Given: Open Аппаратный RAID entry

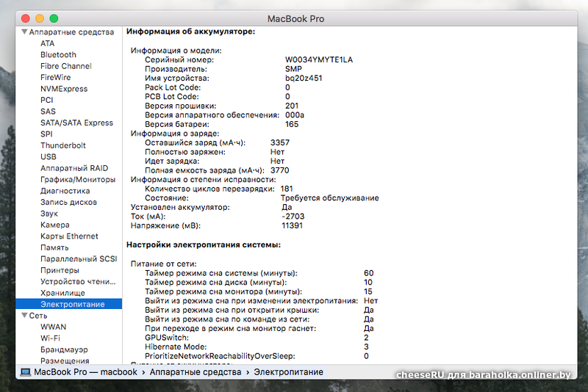Looking at the screenshot, I should 74,168.
